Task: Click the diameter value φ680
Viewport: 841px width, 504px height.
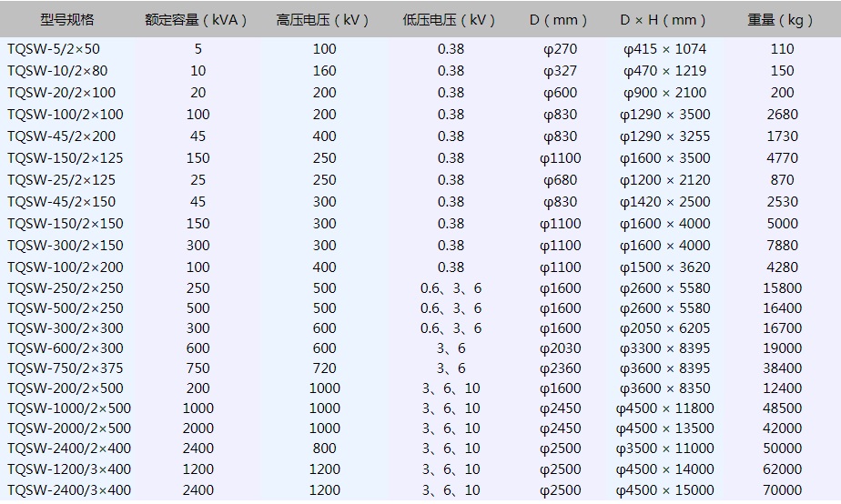Action: click(560, 180)
